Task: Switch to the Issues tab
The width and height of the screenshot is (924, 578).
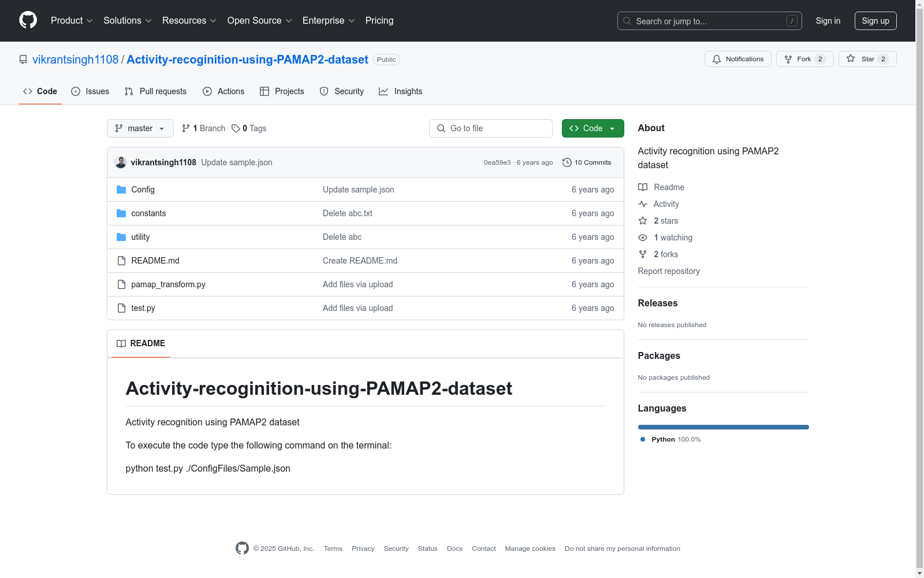Action: (x=90, y=91)
